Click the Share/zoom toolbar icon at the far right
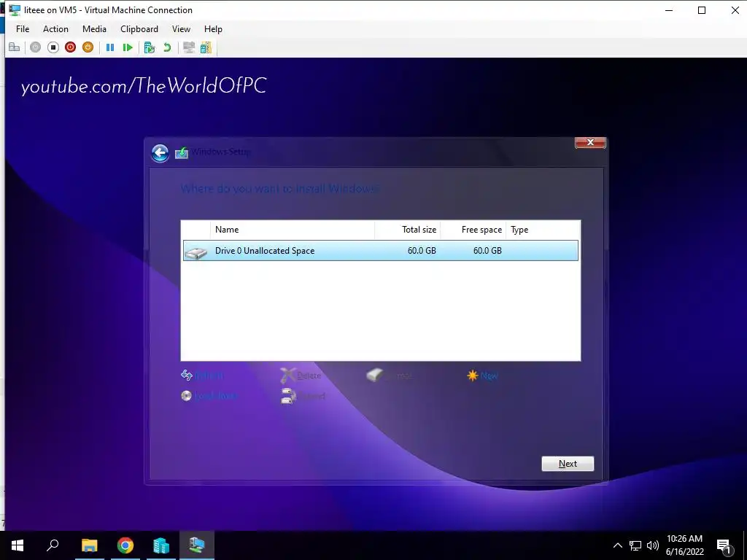 tap(206, 47)
